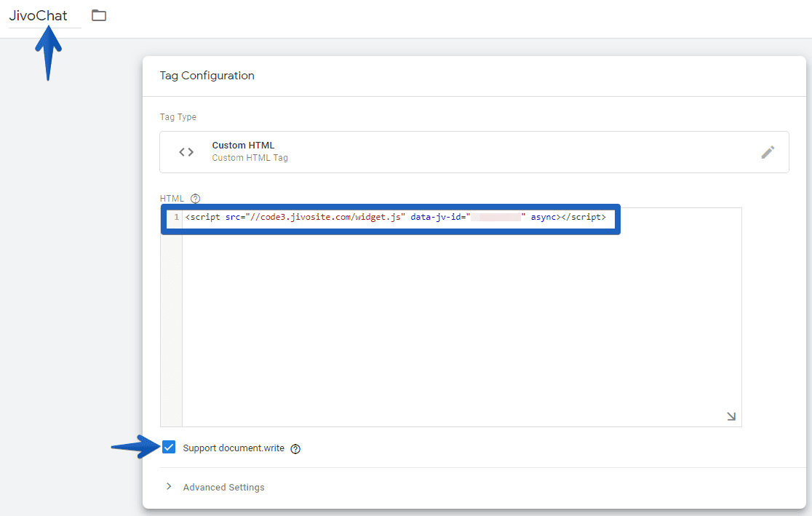Click the Advanced Settings text label

[x=223, y=487]
